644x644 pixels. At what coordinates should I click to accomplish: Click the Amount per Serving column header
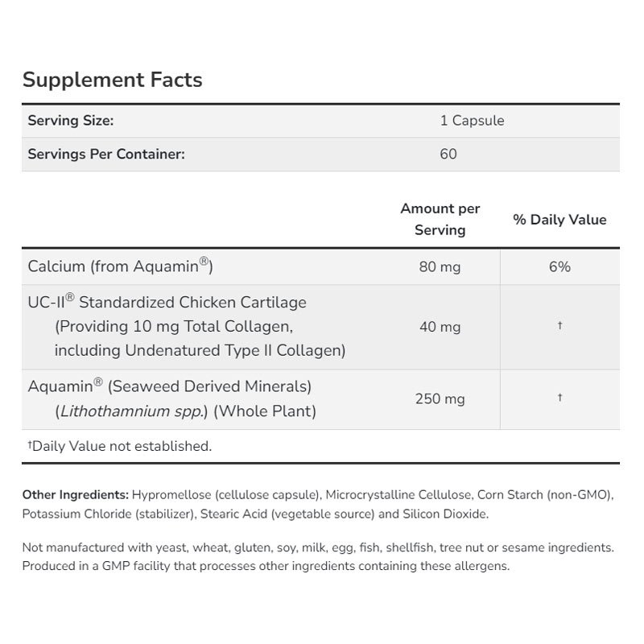tap(440, 219)
